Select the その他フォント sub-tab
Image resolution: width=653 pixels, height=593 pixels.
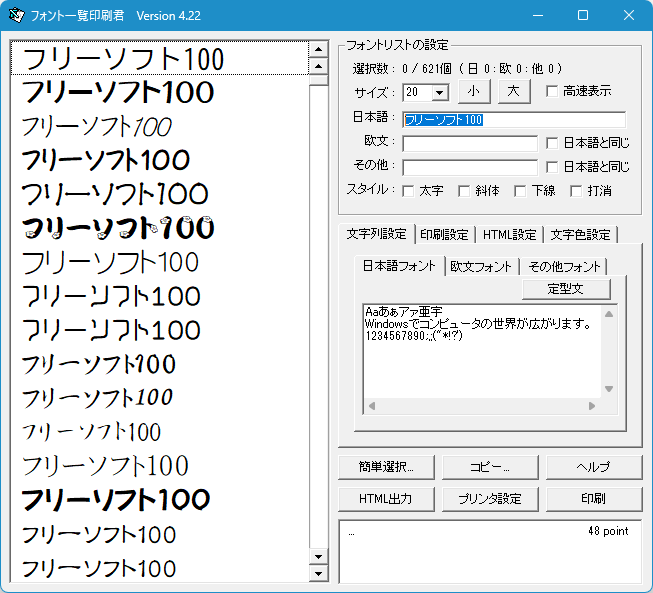coord(564,267)
